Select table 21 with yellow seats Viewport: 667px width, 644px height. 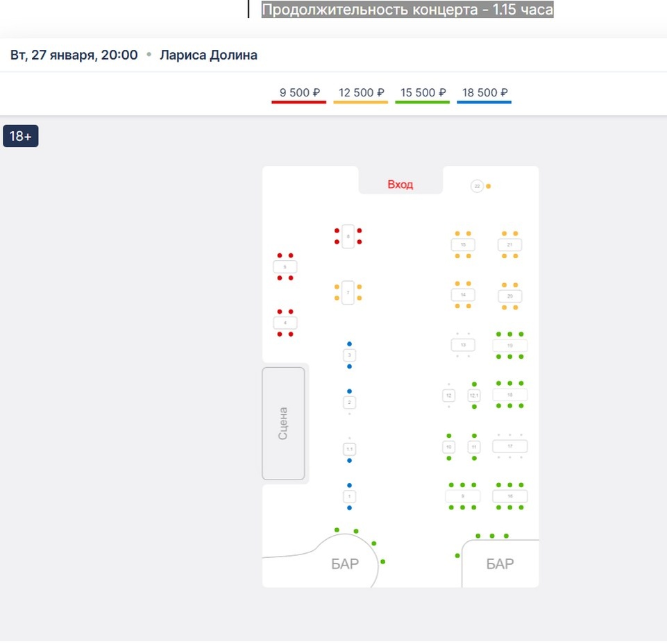509,245
